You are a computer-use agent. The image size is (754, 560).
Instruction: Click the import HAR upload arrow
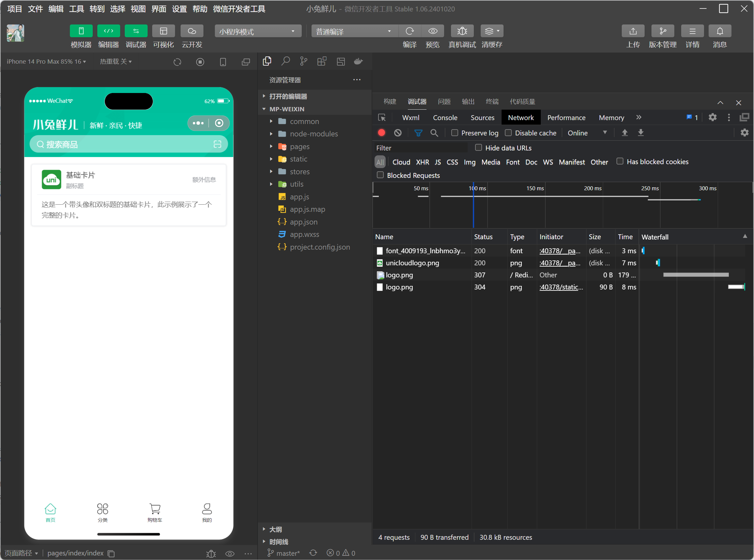(624, 132)
